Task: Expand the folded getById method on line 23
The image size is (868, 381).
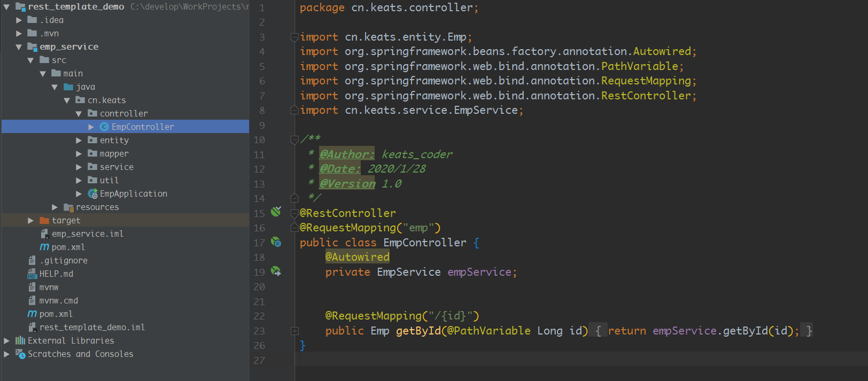Action: 294,331
